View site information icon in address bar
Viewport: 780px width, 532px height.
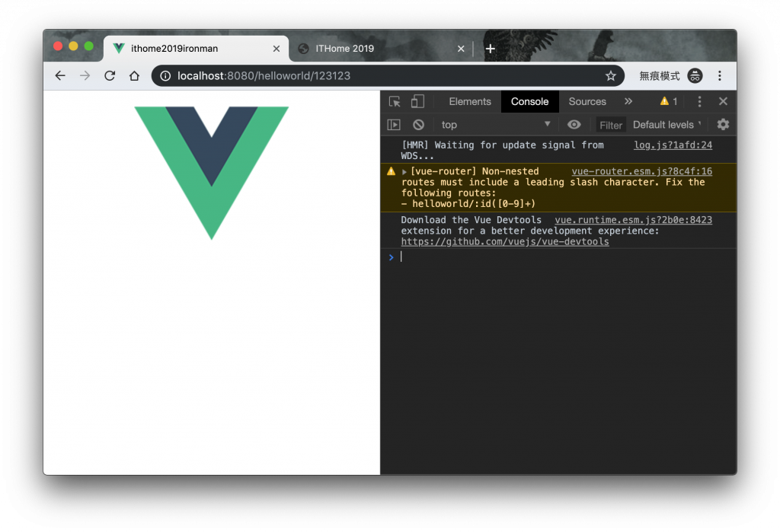tap(165, 75)
